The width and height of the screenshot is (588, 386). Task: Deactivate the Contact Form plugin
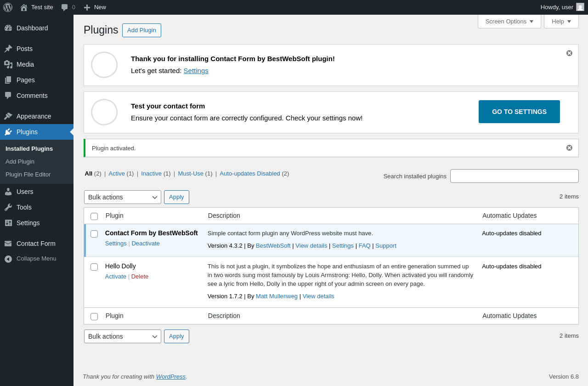point(146,244)
